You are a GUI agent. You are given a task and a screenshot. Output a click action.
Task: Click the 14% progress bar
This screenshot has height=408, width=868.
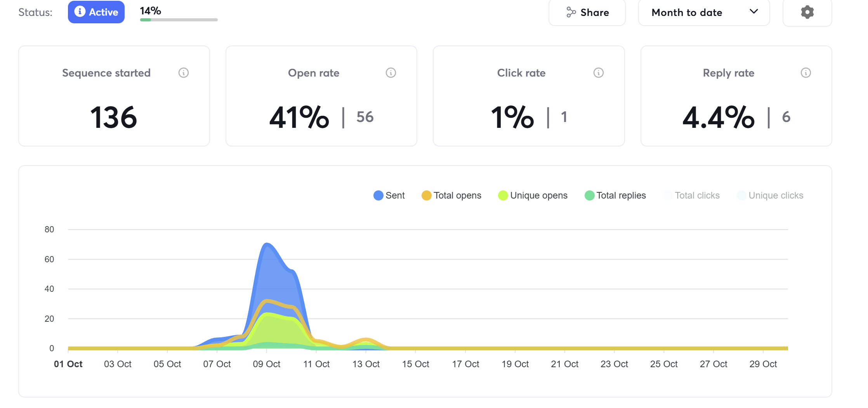(x=178, y=19)
